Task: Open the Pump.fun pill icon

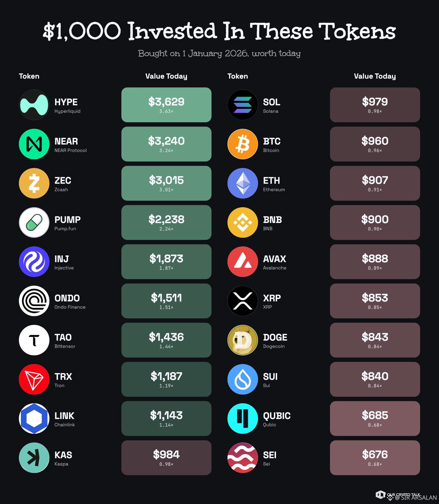Action: pyautogui.click(x=34, y=222)
